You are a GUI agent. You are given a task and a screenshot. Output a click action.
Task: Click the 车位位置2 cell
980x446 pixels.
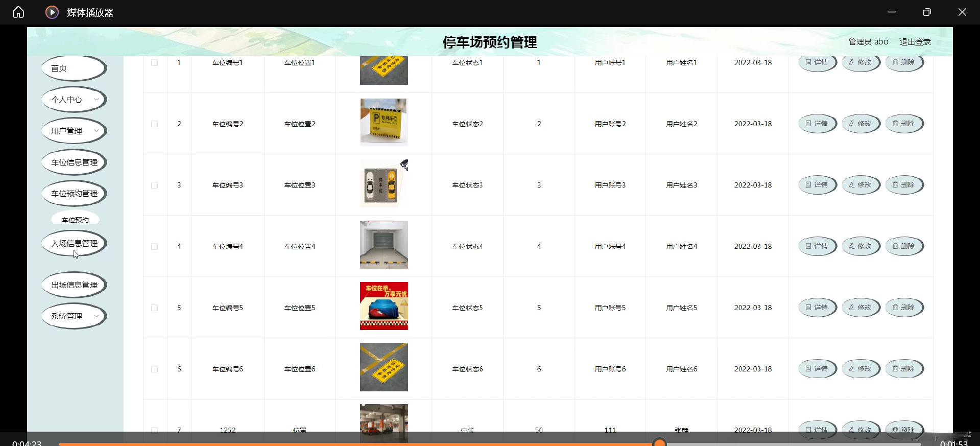(300, 124)
